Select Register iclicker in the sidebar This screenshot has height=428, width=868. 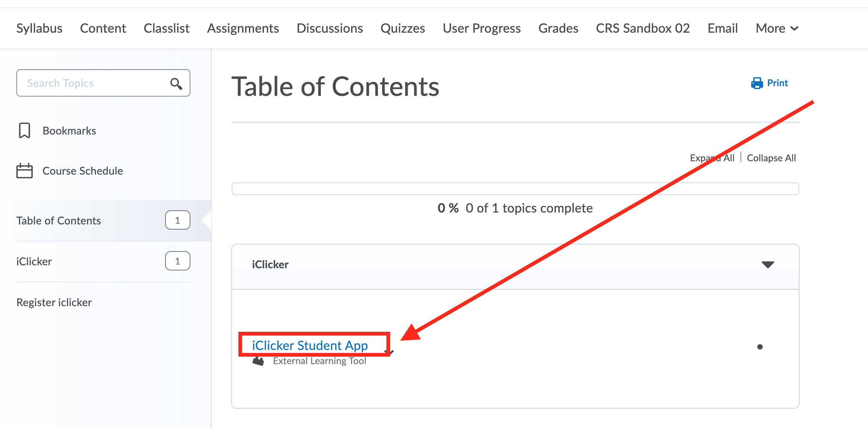(x=54, y=302)
